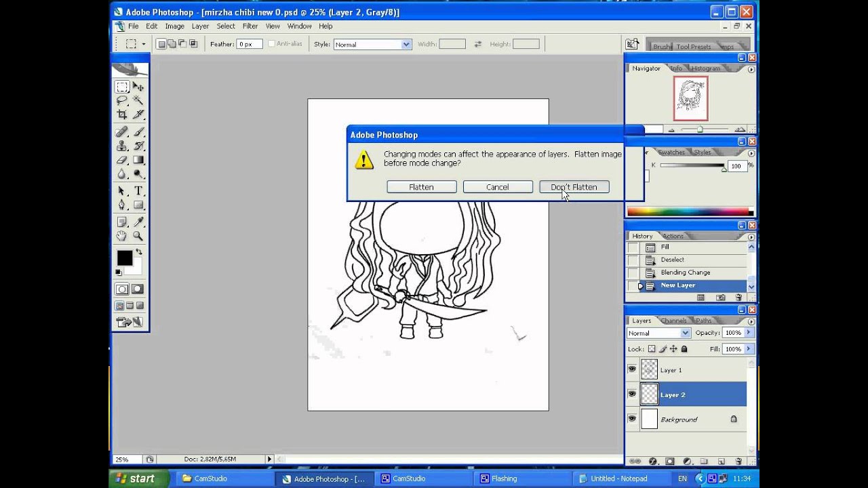Select the Zoom magnifier tool
This screenshot has width=868, height=488.
tap(138, 236)
